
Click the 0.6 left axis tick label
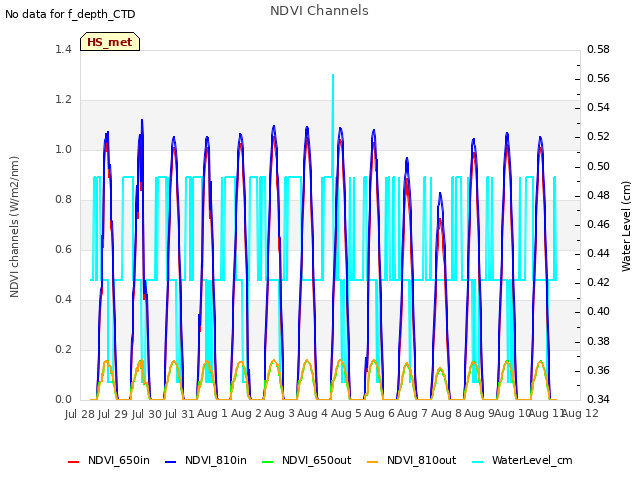(x=63, y=249)
